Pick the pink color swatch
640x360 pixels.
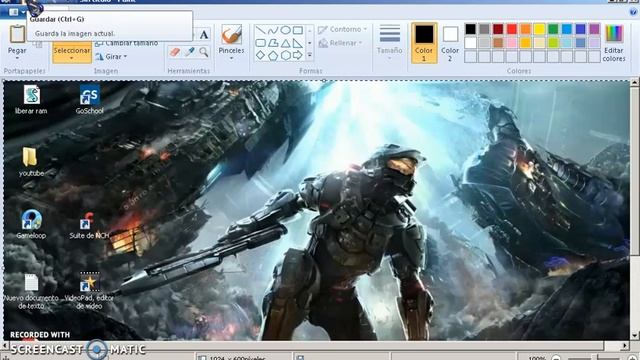tap(512, 43)
